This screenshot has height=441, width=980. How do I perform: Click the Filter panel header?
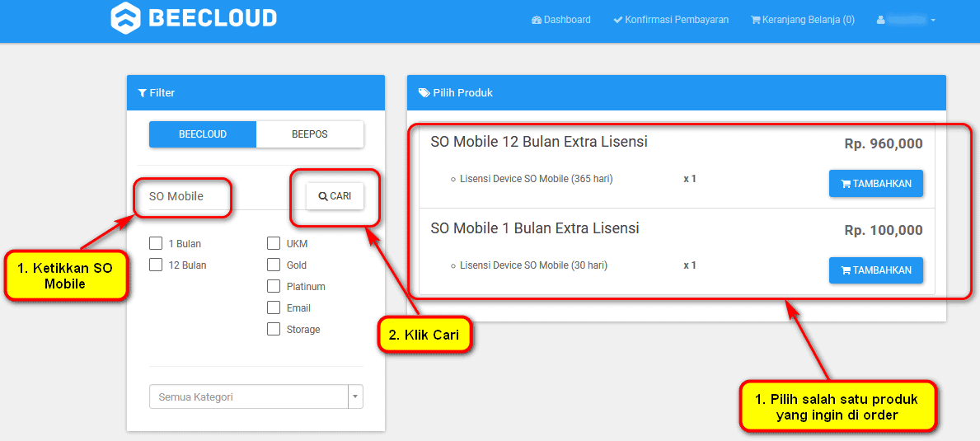point(256,93)
